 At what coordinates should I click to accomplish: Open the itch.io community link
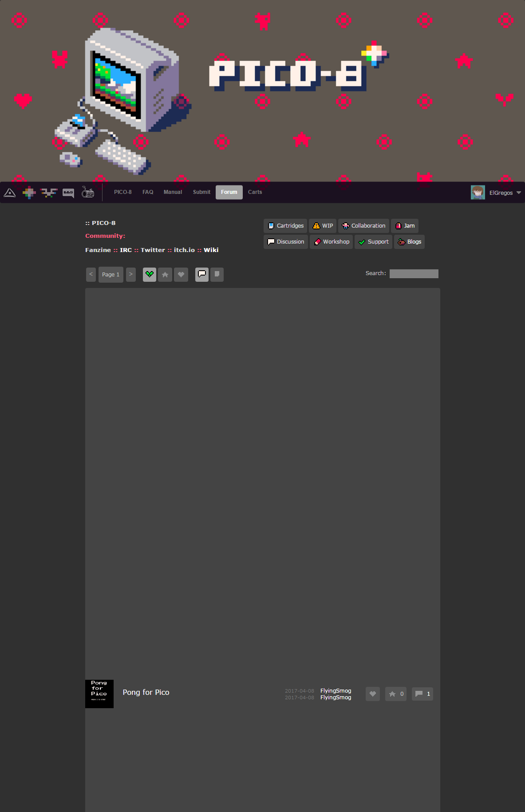click(184, 250)
